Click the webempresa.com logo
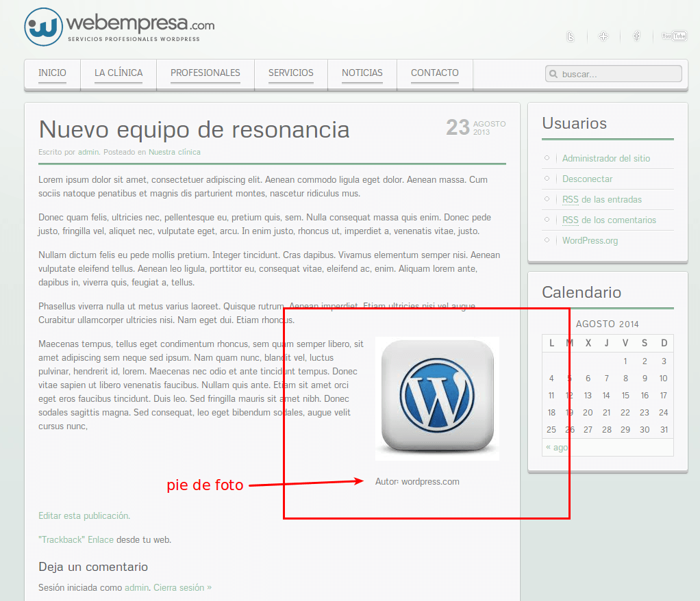The height and width of the screenshot is (601, 700). 120,27
